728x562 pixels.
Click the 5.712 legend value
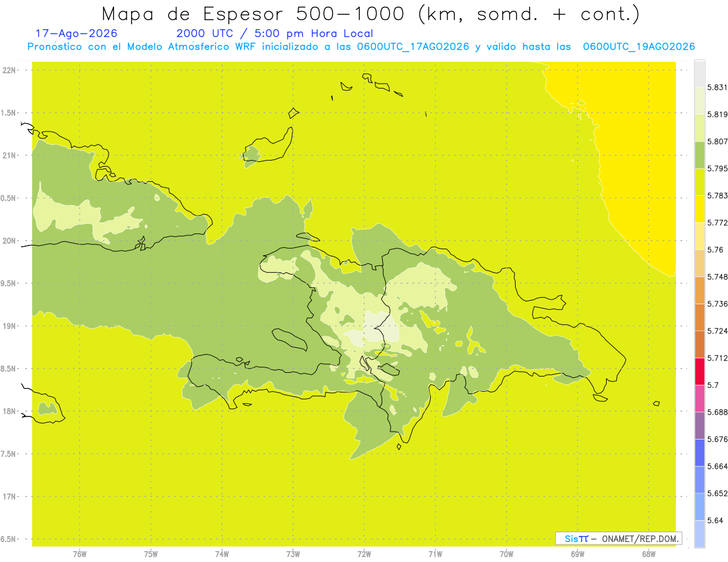(717, 358)
